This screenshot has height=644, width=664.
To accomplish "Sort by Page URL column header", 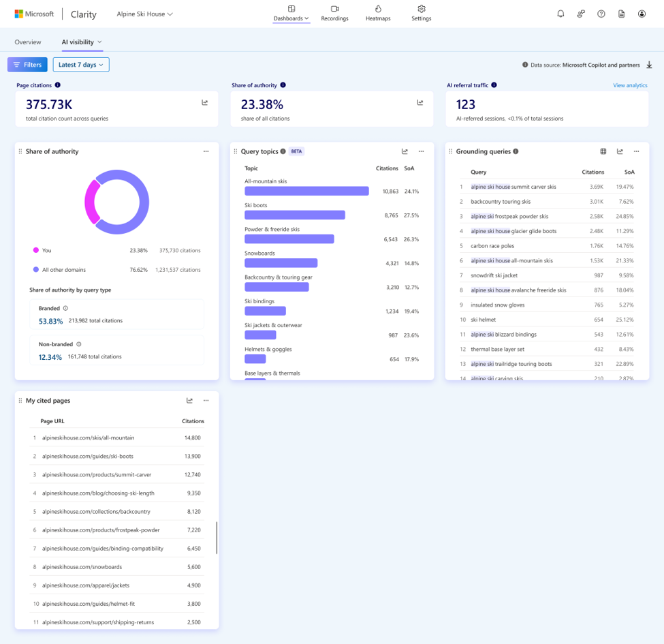I will point(52,421).
